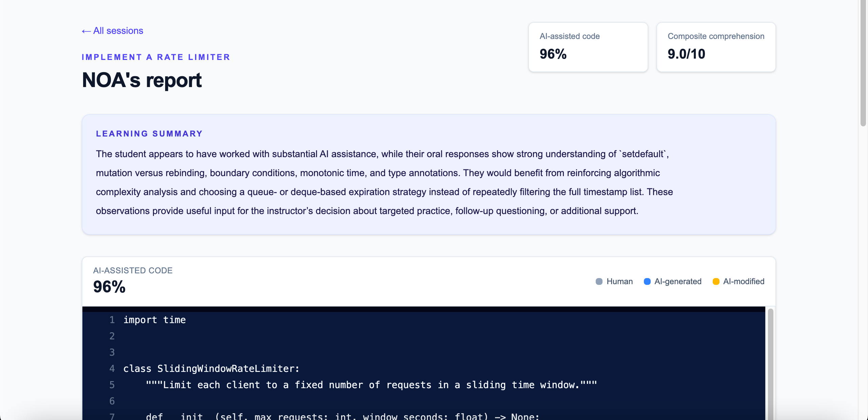Click the grey Human legend dot
Viewport: 868px width, 420px height.
click(x=599, y=281)
